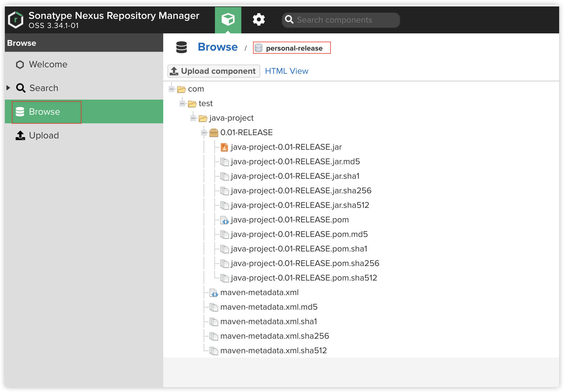Click the jar file icon for java-project-0.01-RELEASE.jar

click(224, 147)
